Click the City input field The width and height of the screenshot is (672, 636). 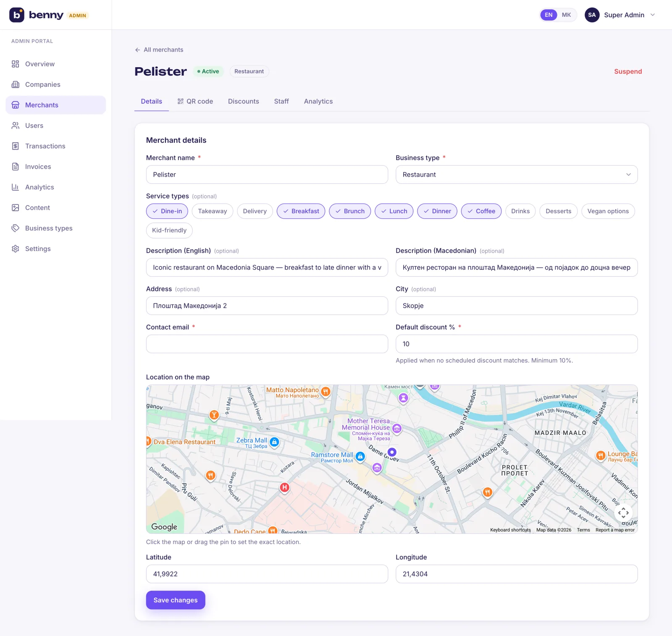pyautogui.click(x=517, y=306)
